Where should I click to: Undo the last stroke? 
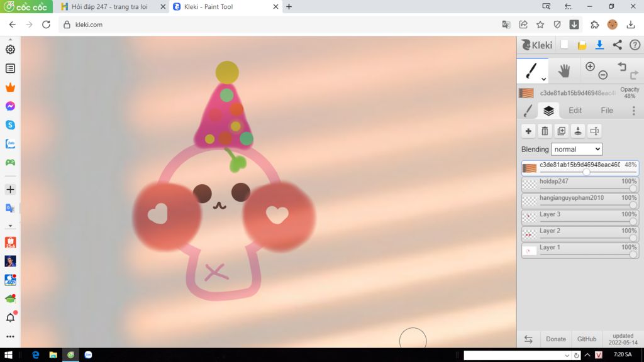tap(622, 67)
